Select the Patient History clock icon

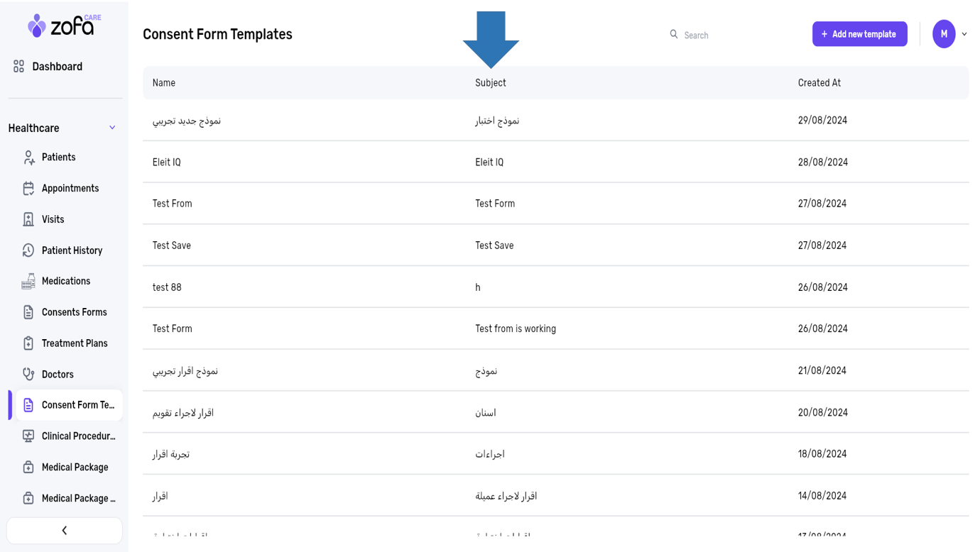pos(28,250)
